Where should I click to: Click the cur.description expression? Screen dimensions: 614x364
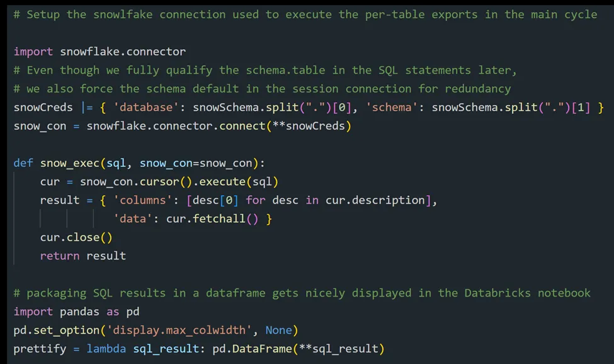[x=375, y=200]
